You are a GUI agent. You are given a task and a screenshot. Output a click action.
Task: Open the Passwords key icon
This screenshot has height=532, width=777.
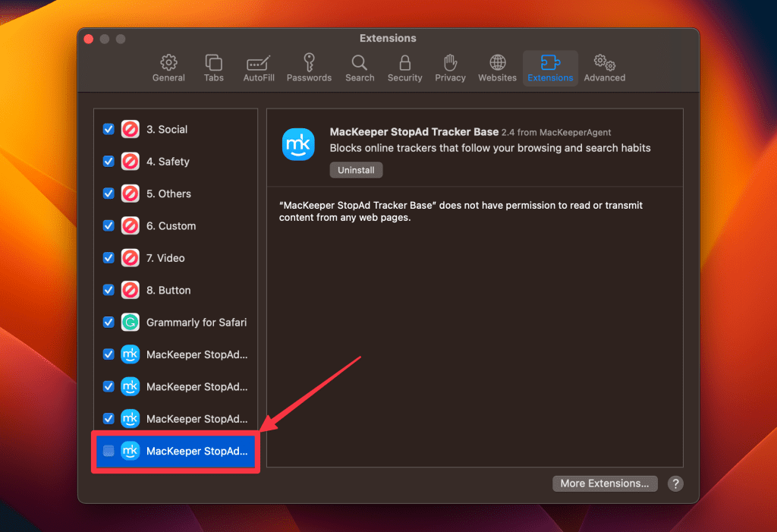[x=310, y=62]
